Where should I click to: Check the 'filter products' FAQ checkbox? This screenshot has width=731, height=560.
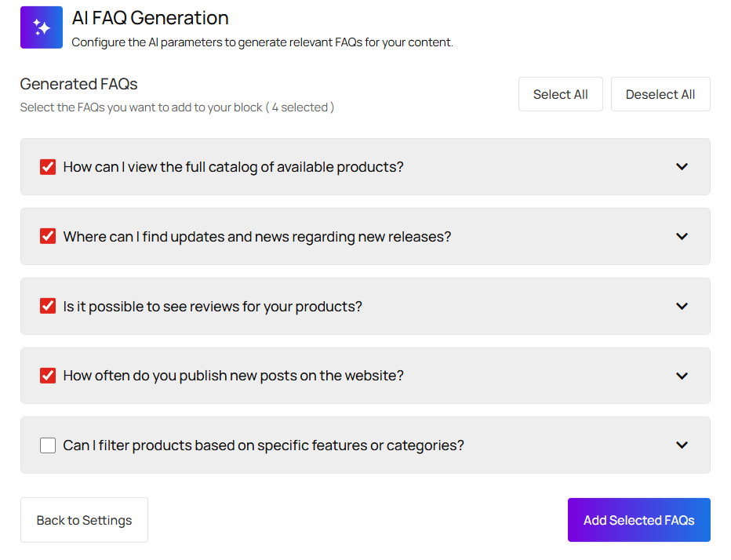tap(48, 445)
